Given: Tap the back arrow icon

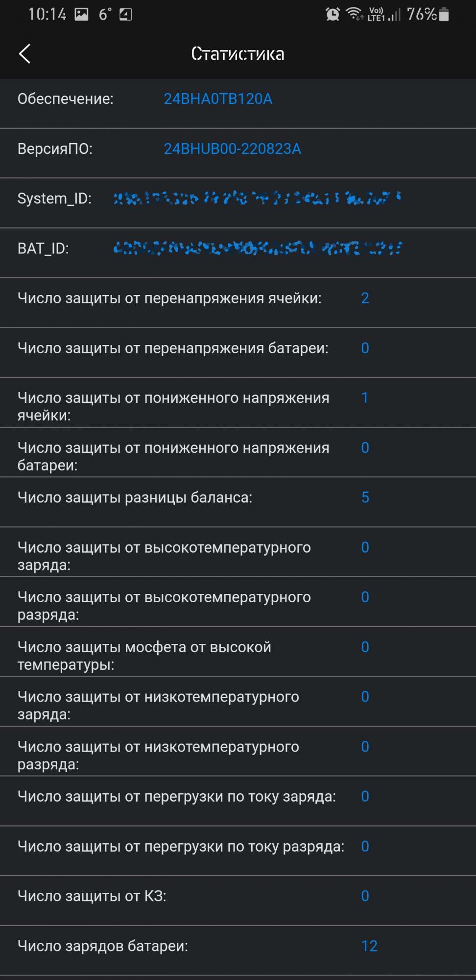Looking at the screenshot, I should point(25,54).
